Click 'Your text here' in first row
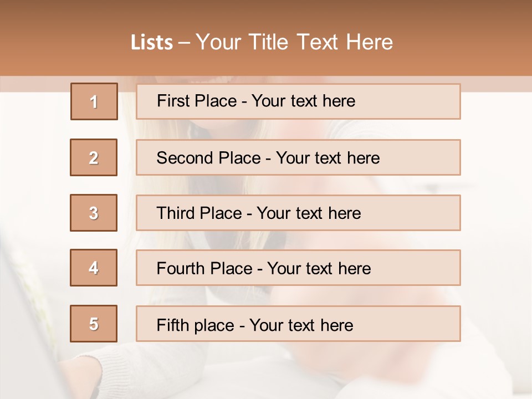 pyautogui.click(x=303, y=101)
